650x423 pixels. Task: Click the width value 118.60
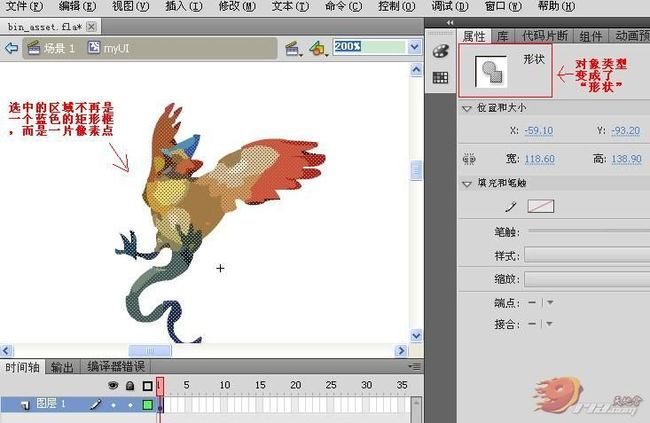539,159
